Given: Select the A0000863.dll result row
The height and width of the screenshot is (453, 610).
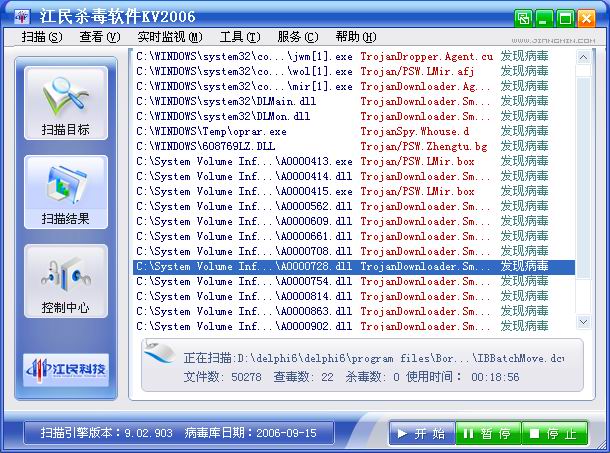Looking at the screenshot, I should (354, 311).
